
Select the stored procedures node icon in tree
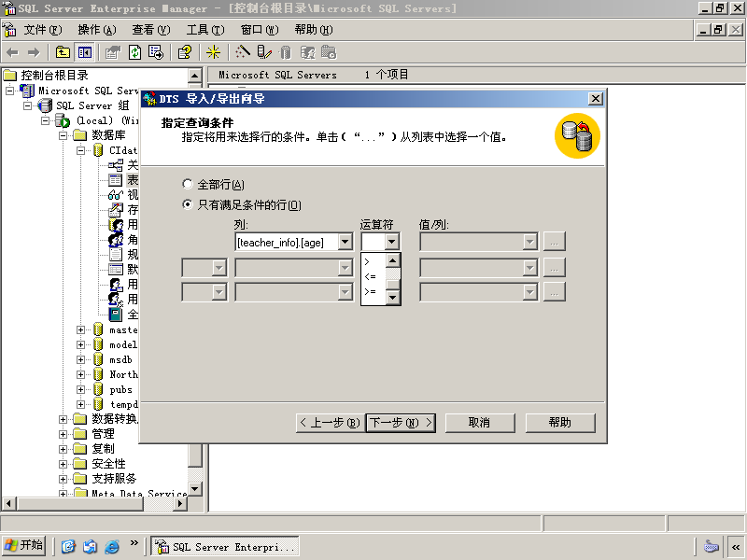point(115,209)
